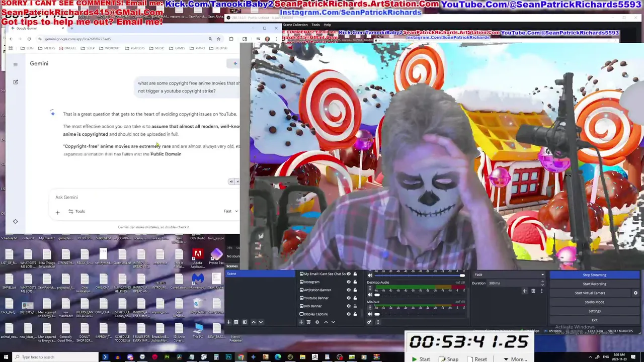Open the Fade transition dropdown
The width and height of the screenshot is (644, 362).
(509, 275)
